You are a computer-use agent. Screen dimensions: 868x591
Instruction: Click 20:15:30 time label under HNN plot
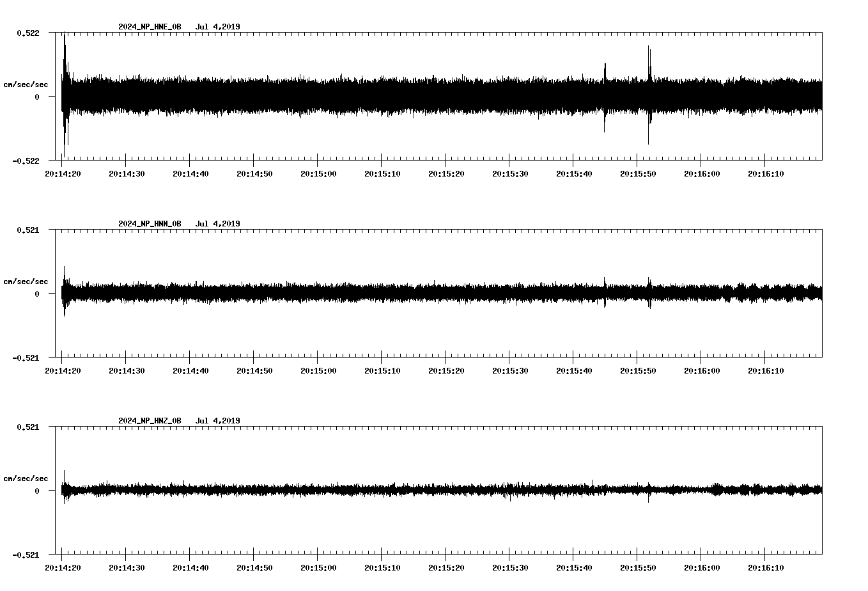point(510,371)
